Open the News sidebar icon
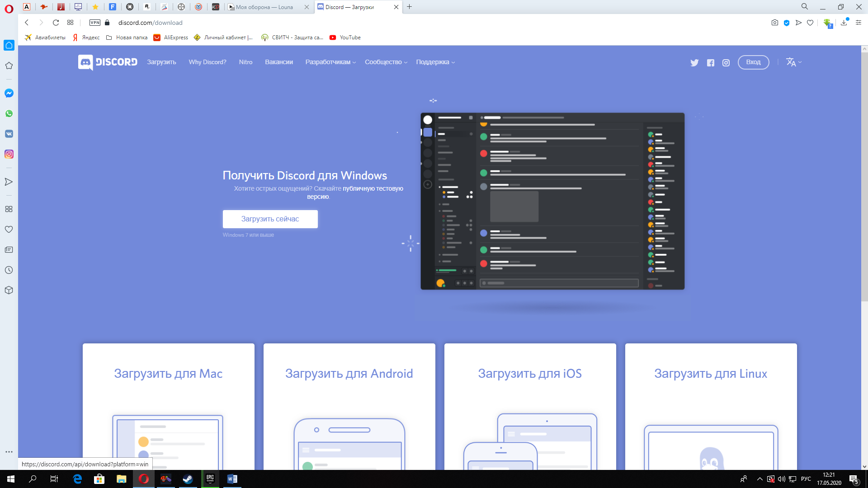Screen dimensions: 868x488 coord(9,249)
